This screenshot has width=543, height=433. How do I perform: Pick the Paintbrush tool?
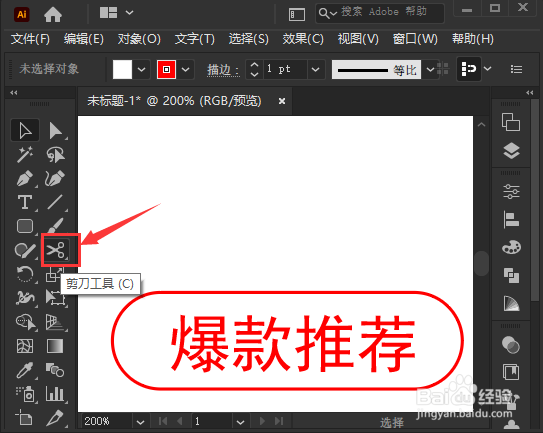coord(55,226)
